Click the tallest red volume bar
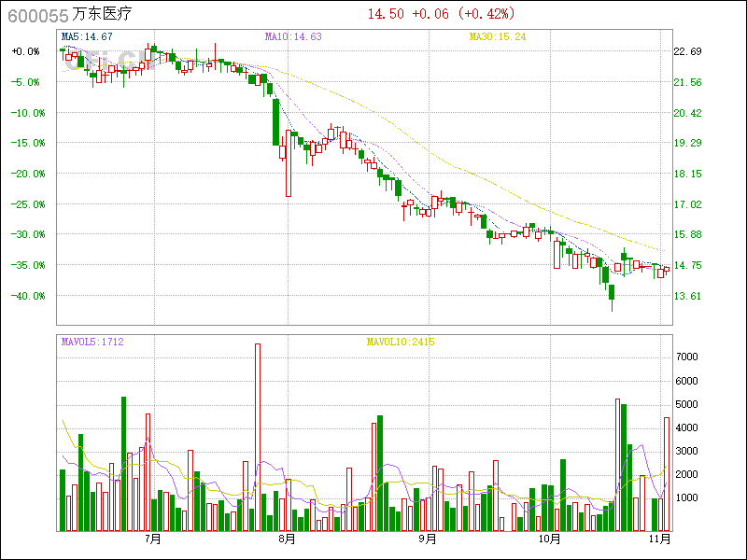 258,437
